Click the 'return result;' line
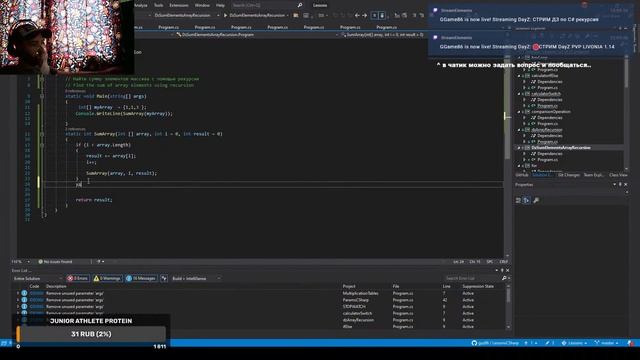The width and height of the screenshot is (640, 360). (x=94, y=200)
